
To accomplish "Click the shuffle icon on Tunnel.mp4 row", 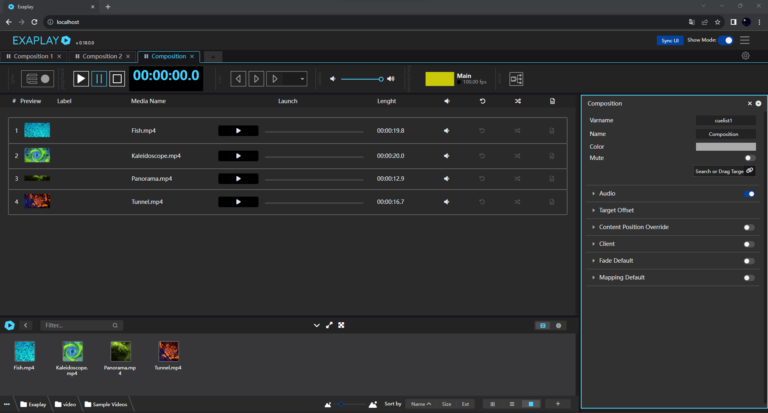I will pos(517,202).
